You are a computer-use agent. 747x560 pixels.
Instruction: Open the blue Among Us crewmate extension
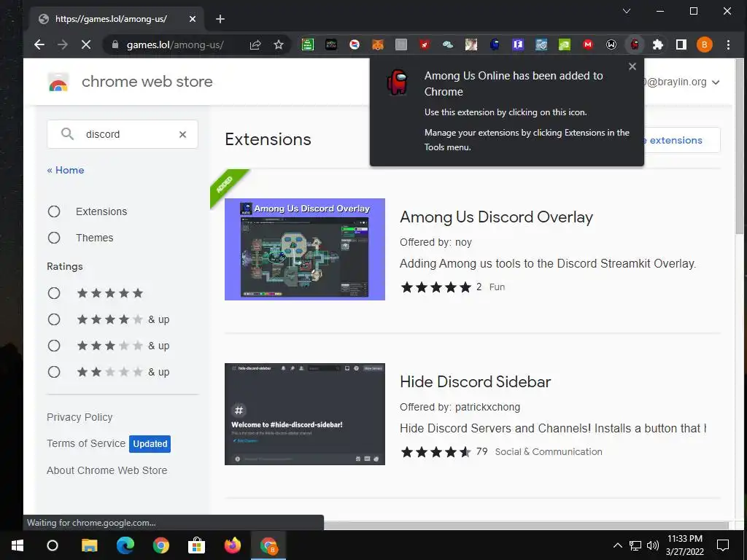click(495, 44)
